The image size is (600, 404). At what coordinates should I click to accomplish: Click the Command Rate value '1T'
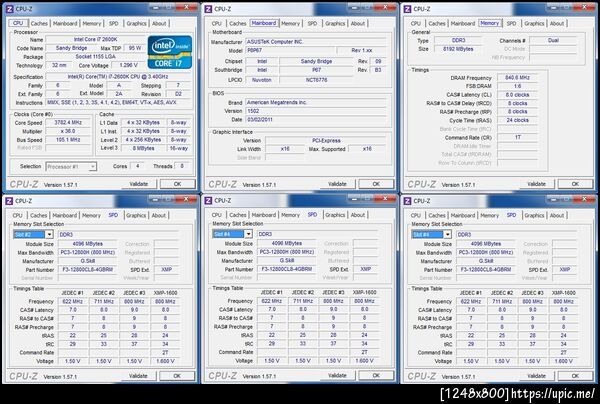pos(517,137)
